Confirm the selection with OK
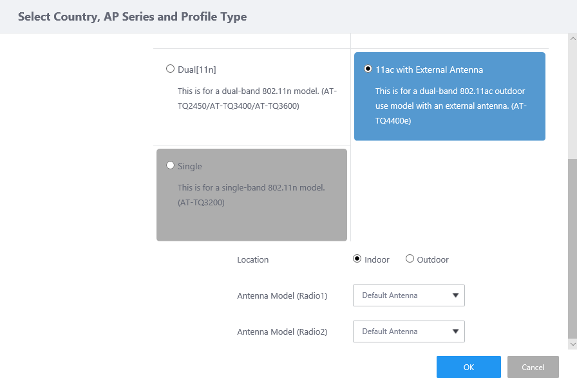This screenshot has width=577, height=392. (x=468, y=367)
